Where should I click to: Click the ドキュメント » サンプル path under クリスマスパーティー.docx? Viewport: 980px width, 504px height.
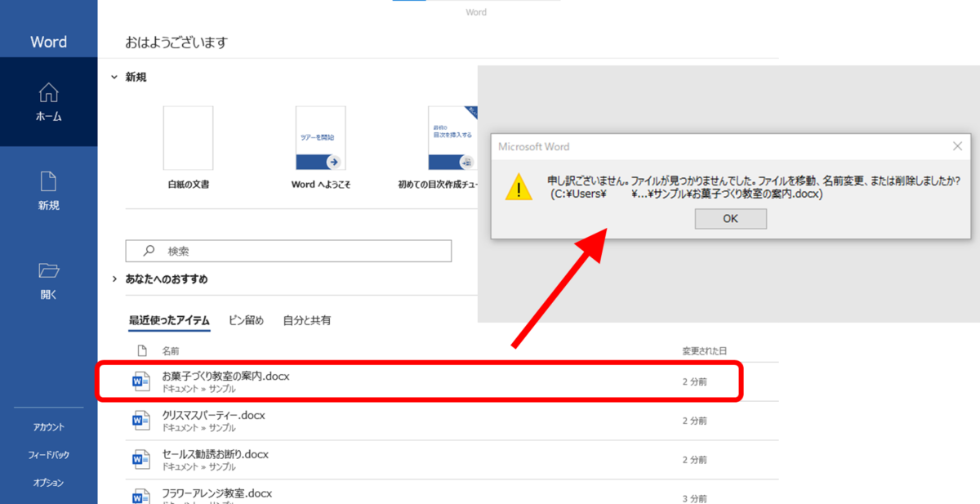pos(198,428)
